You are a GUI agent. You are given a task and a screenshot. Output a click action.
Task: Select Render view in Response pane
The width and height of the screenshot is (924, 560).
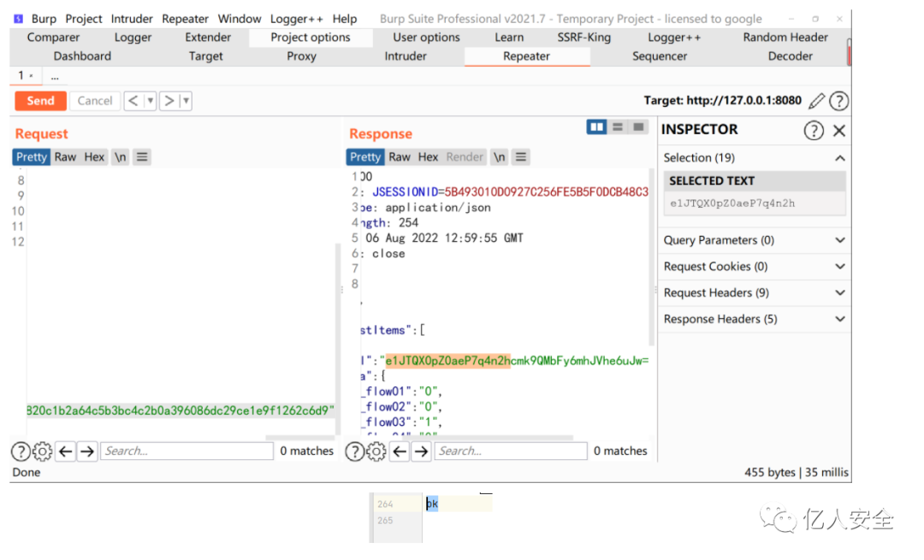point(465,157)
